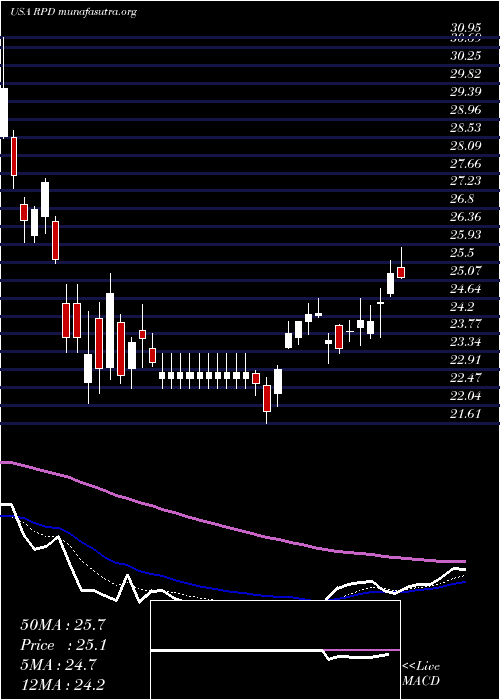Click the 22.47 price axis label

pos(465,378)
